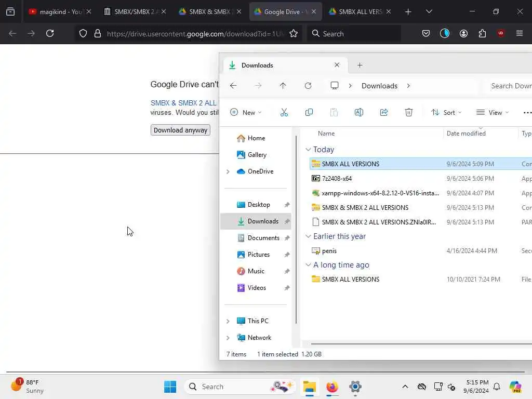Collapse the Today group
Viewport: 532px width, 399px height.
pos(308,149)
